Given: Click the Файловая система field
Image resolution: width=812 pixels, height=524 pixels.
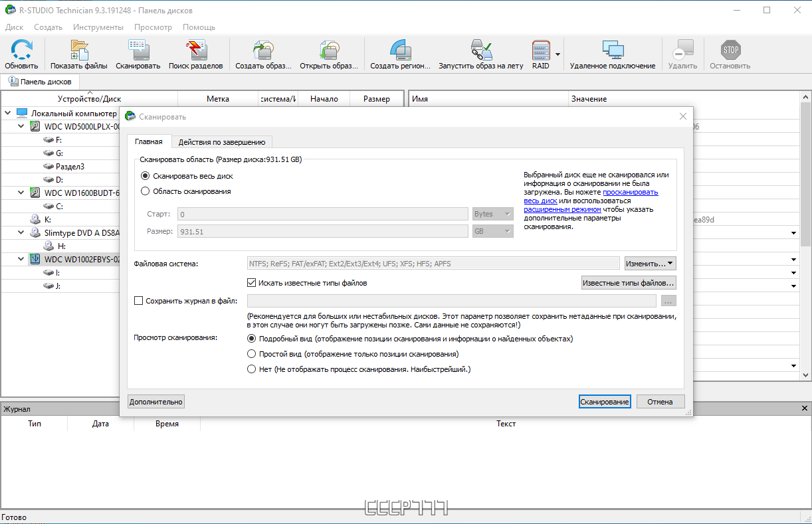Looking at the screenshot, I should point(433,264).
